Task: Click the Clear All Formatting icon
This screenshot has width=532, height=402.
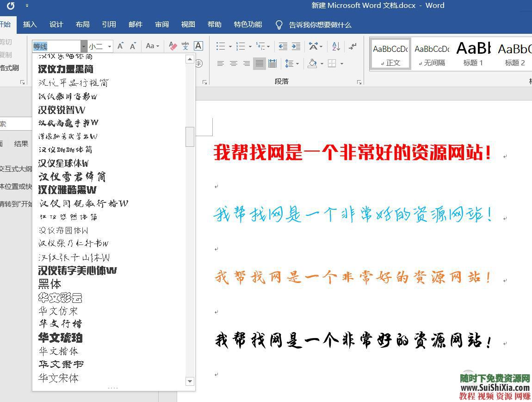Action: pos(173,46)
